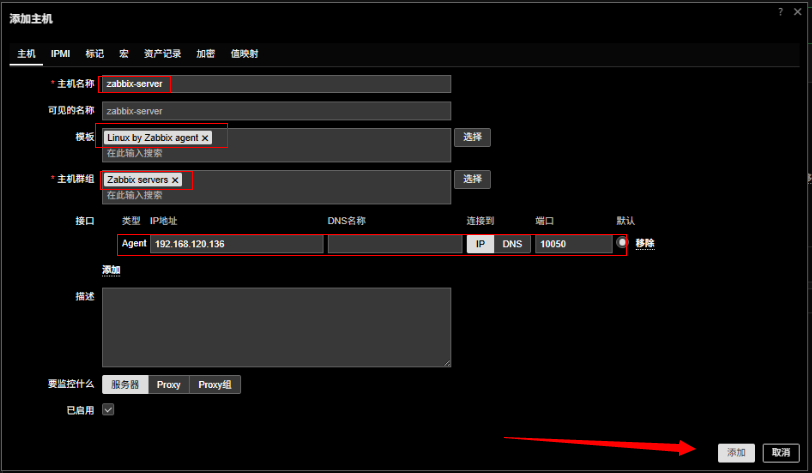Go to the 资产记录 inventory tab
812x473 pixels.
click(162, 54)
